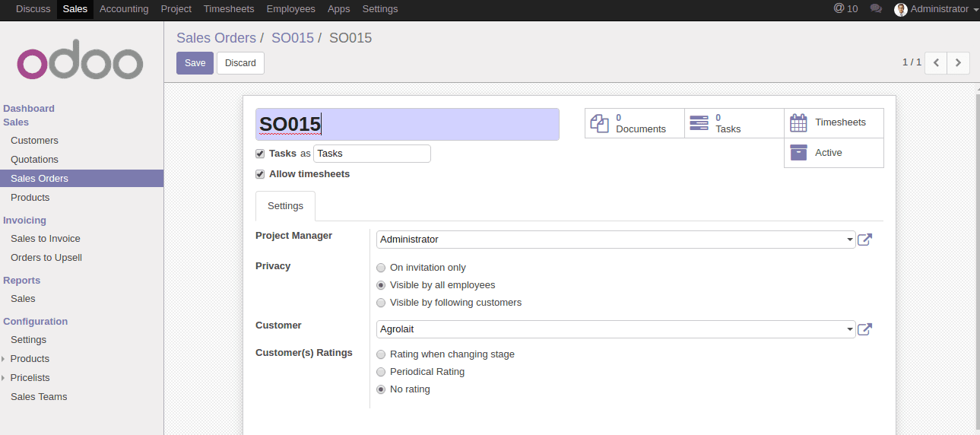Open the Employees menu

(x=290, y=9)
